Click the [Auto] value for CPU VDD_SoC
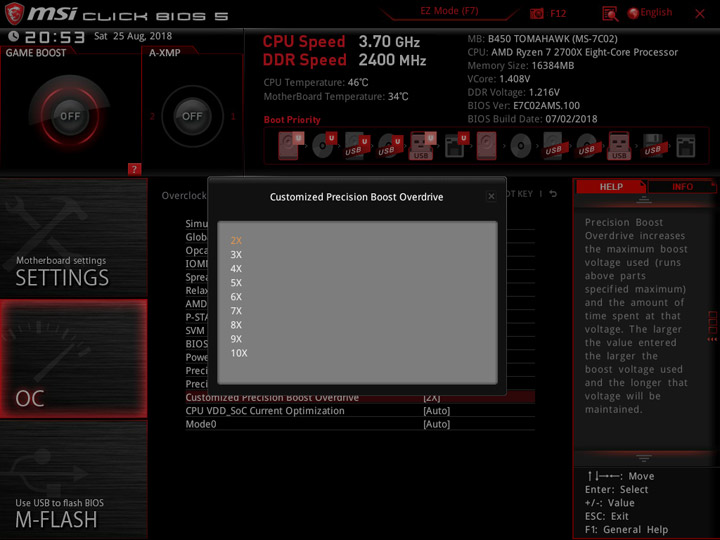Viewport: 720px width, 540px height. pyautogui.click(x=436, y=411)
